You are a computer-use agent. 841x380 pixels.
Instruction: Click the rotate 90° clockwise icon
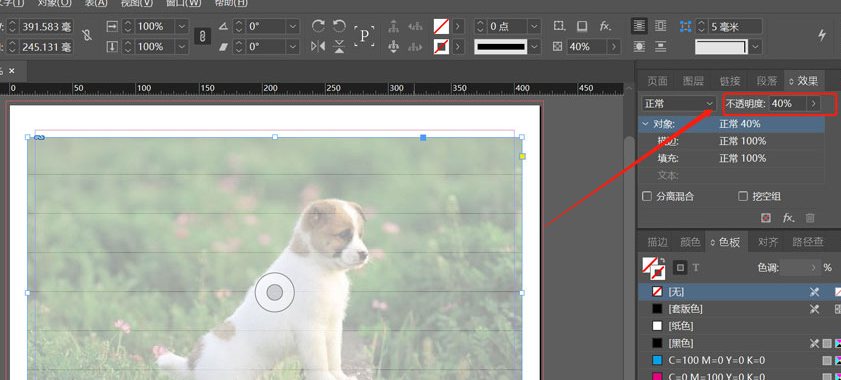click(318, 26)
